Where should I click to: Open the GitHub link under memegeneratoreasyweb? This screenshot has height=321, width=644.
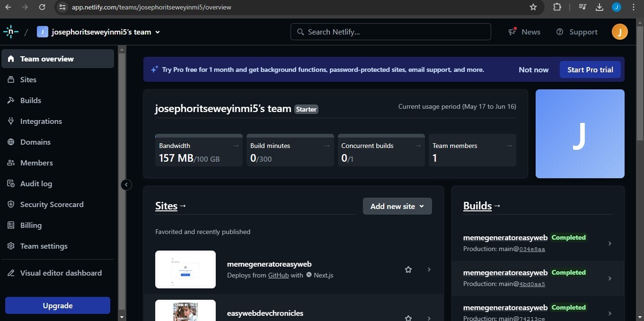coord(278,275)
